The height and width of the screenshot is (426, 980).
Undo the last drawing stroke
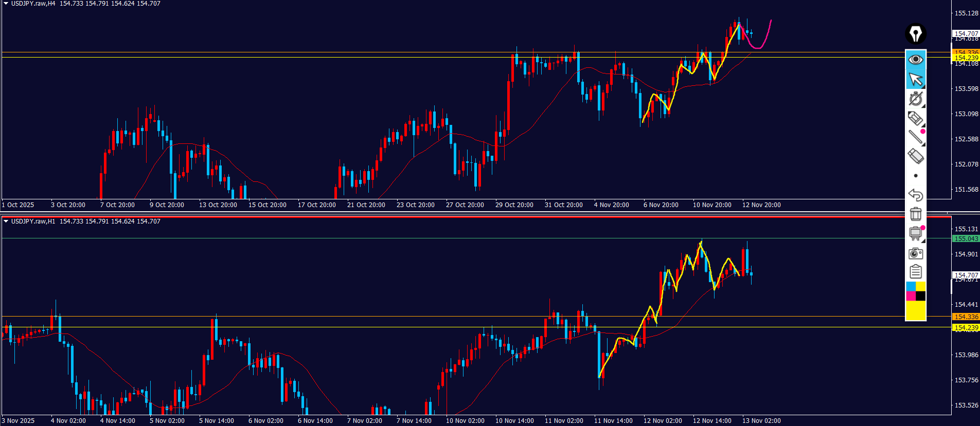click(x=916, y=195)
